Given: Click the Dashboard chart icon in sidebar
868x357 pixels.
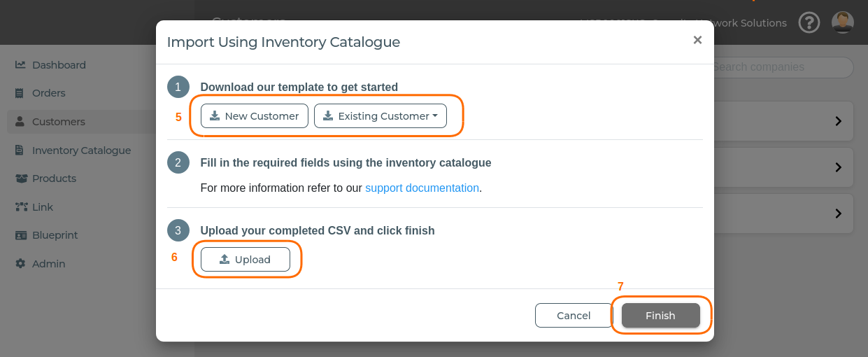Looking at the screenshot, I should (x=20, y=65).
